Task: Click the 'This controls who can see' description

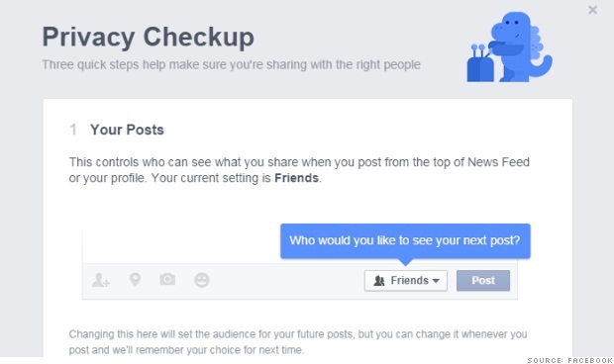Action: point(299,170)
